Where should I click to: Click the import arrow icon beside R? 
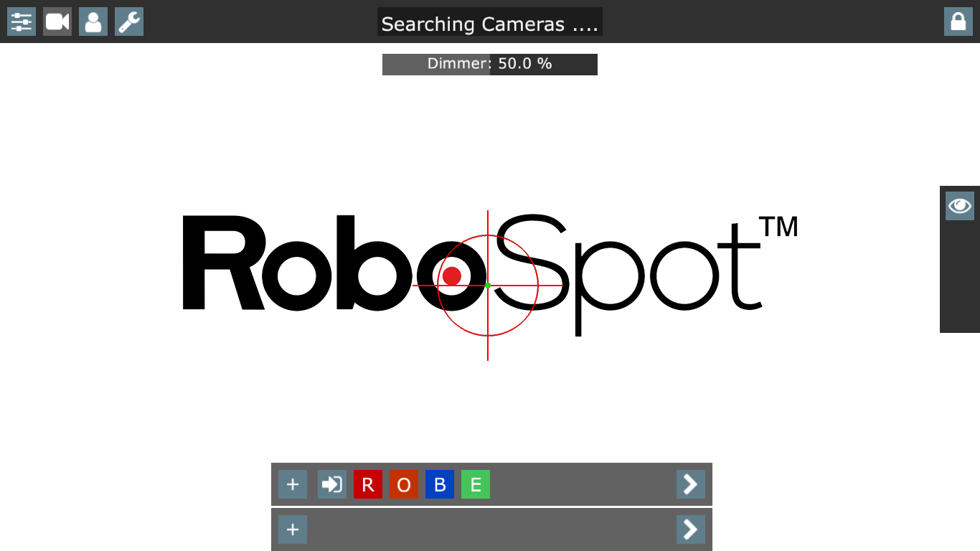point(332,484)
